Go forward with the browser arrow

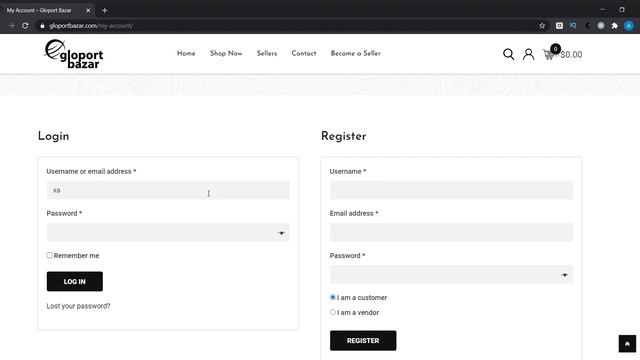coord(11,26)
